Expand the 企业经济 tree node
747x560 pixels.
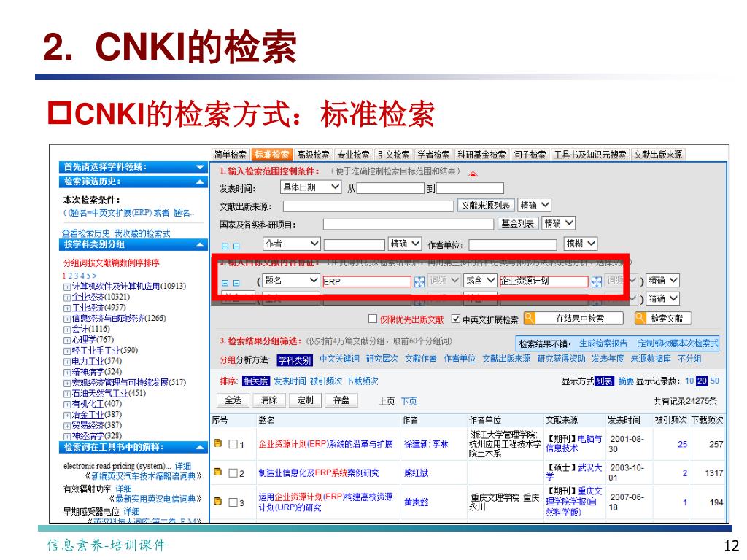(x=66, y=298)
